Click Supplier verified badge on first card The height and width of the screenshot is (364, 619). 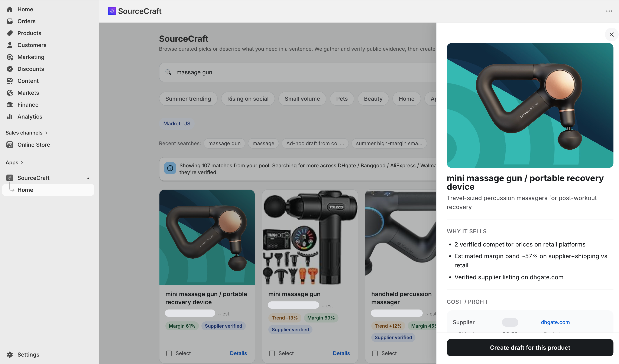[x=223, y=326]
